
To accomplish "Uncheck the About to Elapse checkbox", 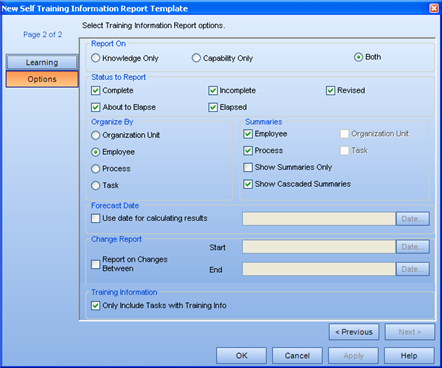I will click(x=95, y=107).
